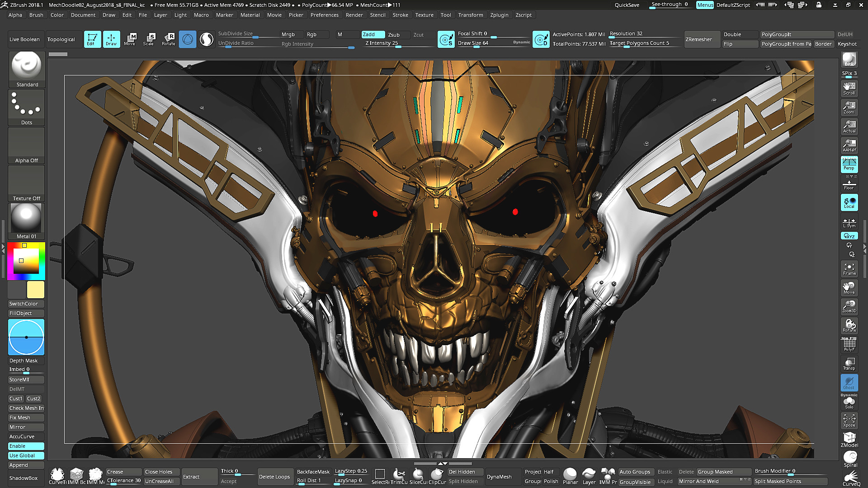The image size is (868, 488).
Task: Open the Material menu
Action: (250, 15)
